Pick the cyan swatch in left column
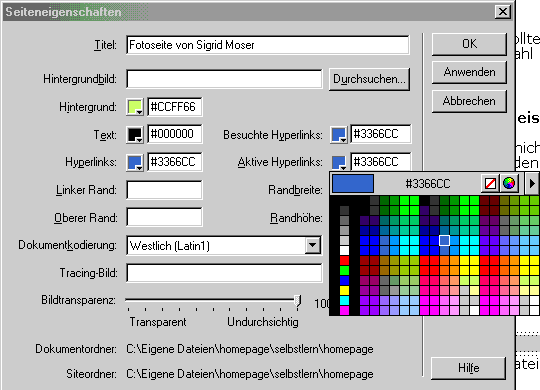 point(344,300)
